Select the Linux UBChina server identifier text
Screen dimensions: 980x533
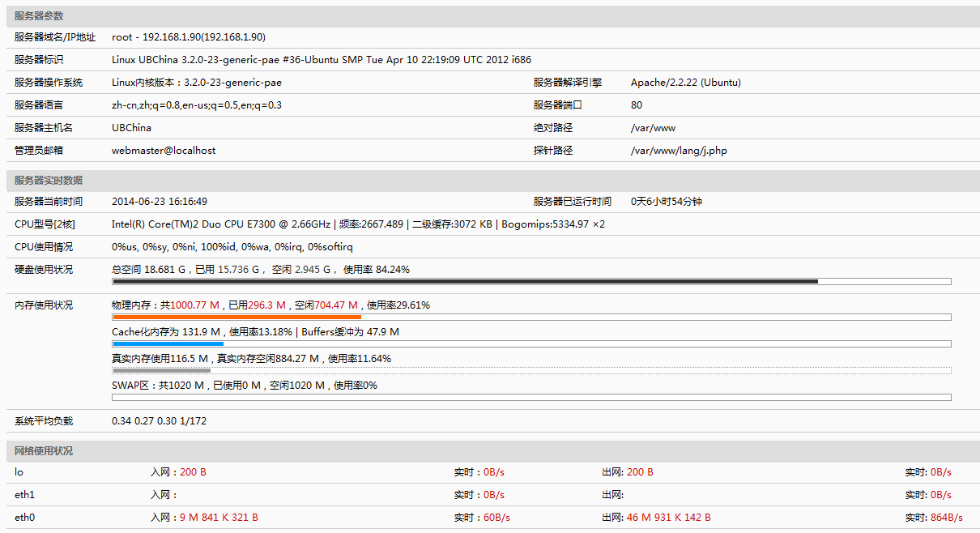click(x=322, y=60)
